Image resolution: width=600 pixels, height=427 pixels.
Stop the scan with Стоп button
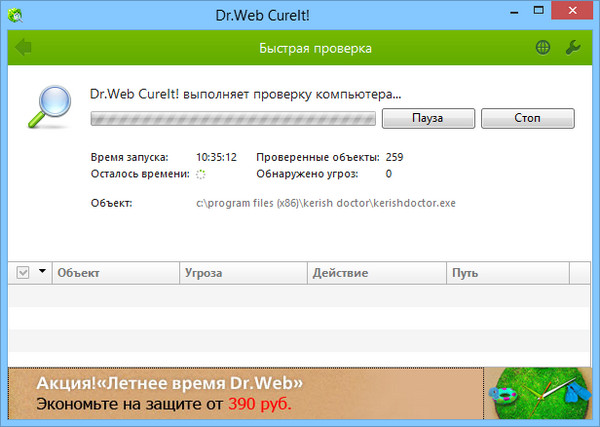(528, 118)
